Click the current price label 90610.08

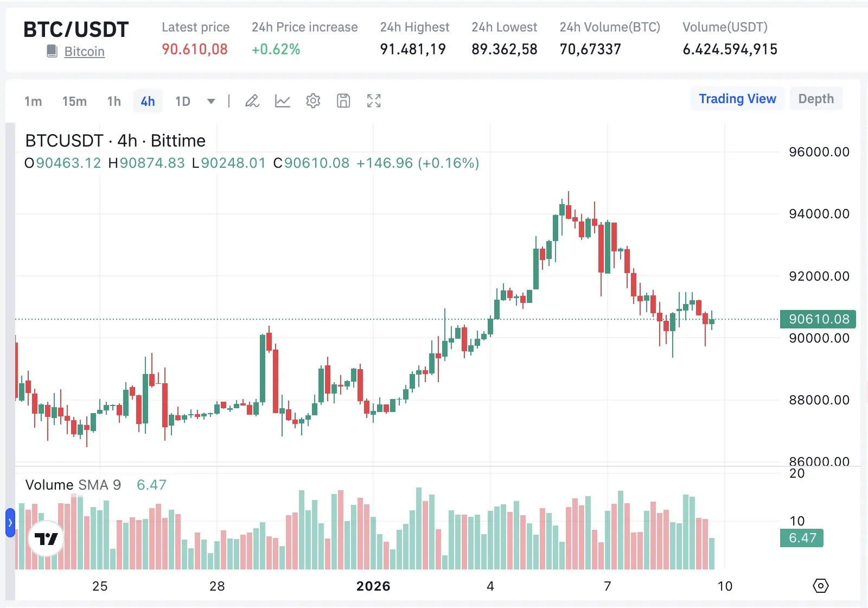817,319
